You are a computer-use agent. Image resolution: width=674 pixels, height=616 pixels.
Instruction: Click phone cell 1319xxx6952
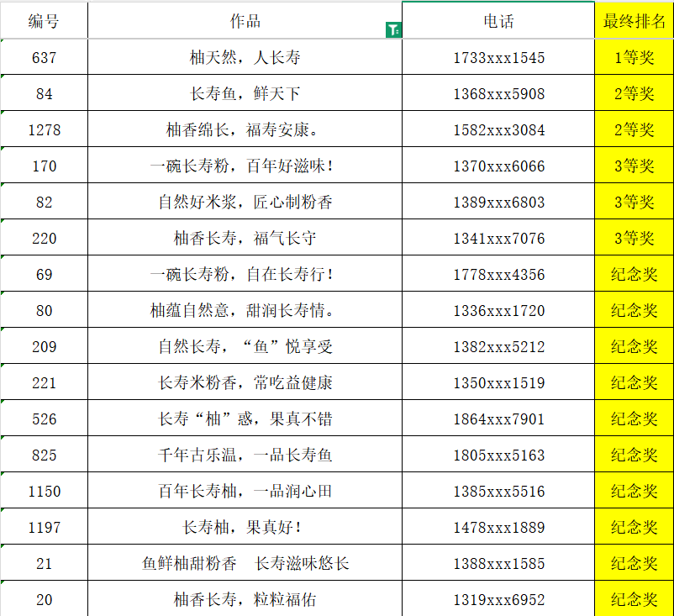click(498, 598)
